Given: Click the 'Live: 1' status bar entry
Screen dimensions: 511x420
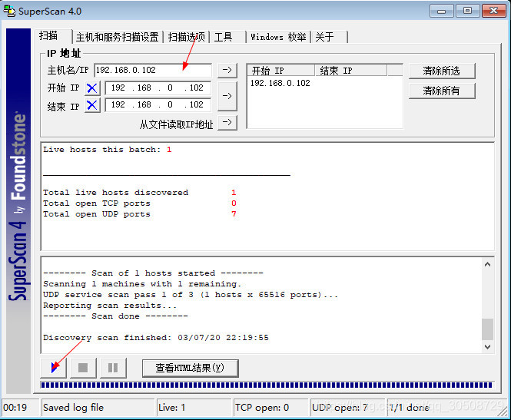Looking at the screenshot, I should 194,408.
